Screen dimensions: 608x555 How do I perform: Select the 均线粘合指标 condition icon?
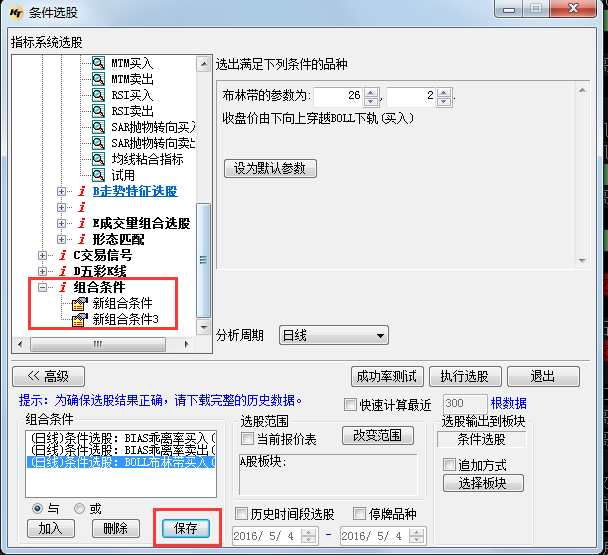click(98, 159)
